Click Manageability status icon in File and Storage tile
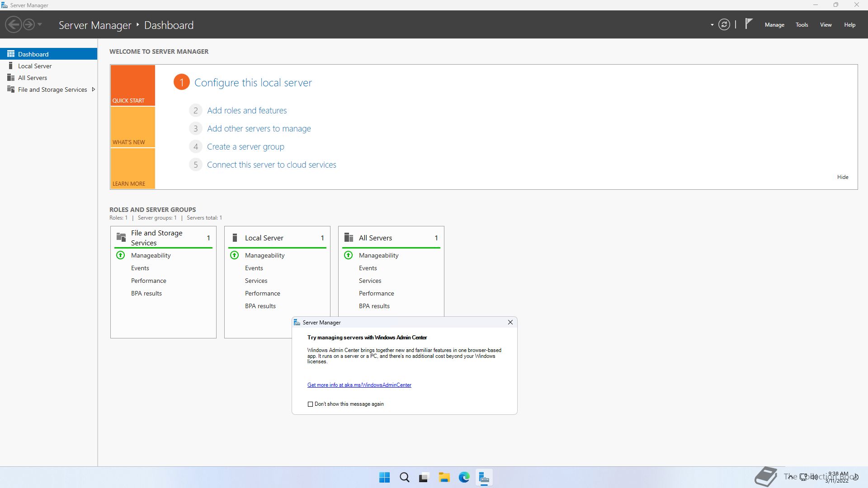Viewport: 868px width, 488px height. click(121, 255)
